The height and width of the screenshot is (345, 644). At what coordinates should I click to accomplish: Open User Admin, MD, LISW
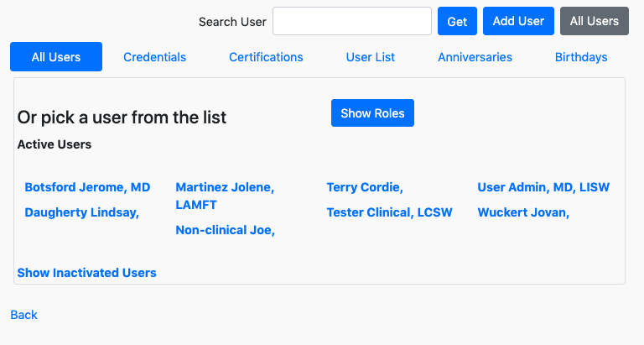click(x=543, y=187)
